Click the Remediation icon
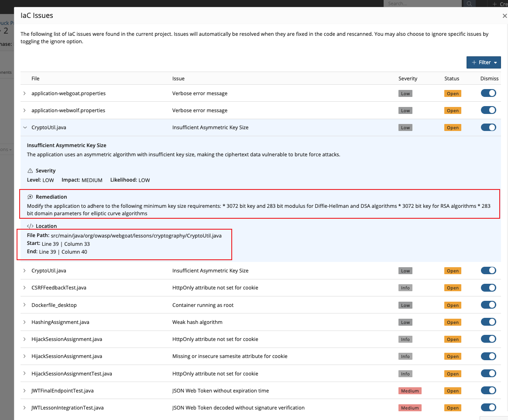Image resolution: width=508 pixels, height=420 pixels. (x=30, y=197)
